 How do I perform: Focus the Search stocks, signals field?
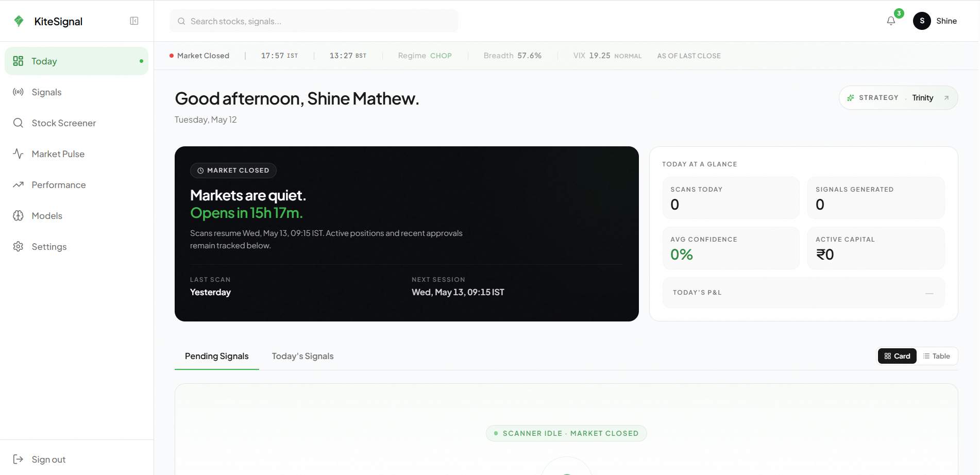(x=314, y=21)
